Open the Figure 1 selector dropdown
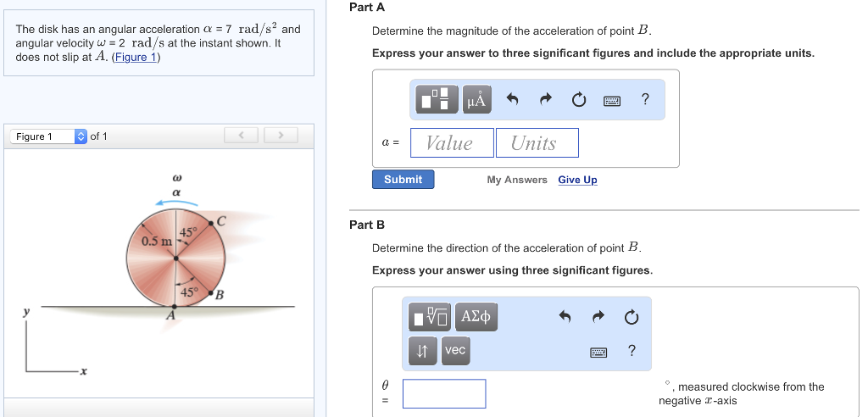Viewport: 868px width, 417px height. pos(49,136)
